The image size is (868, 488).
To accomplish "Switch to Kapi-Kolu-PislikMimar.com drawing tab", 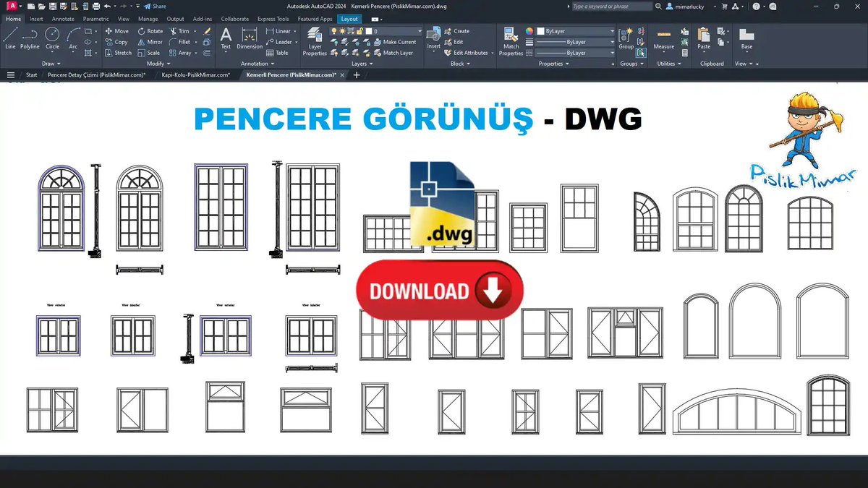I will [196, 74].
